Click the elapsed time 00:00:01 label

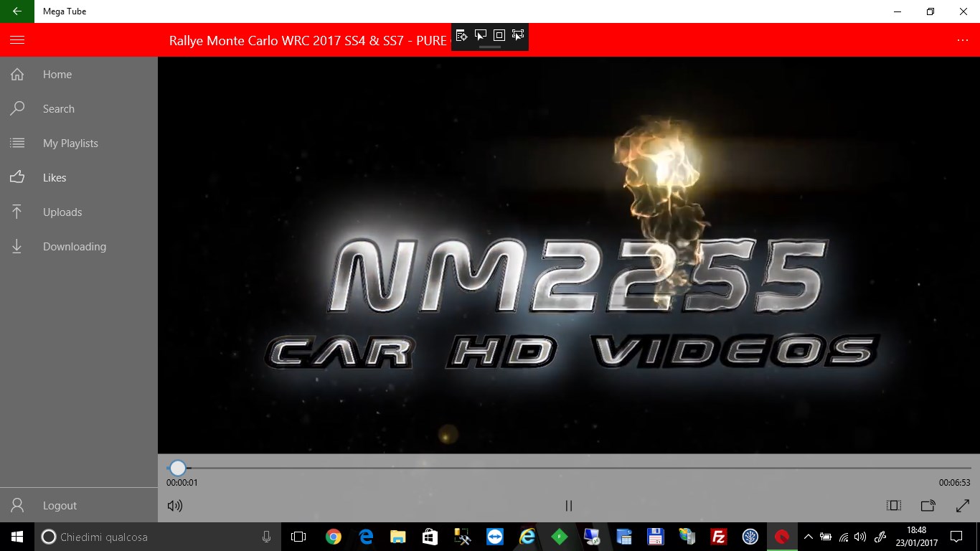coord(182,483)
